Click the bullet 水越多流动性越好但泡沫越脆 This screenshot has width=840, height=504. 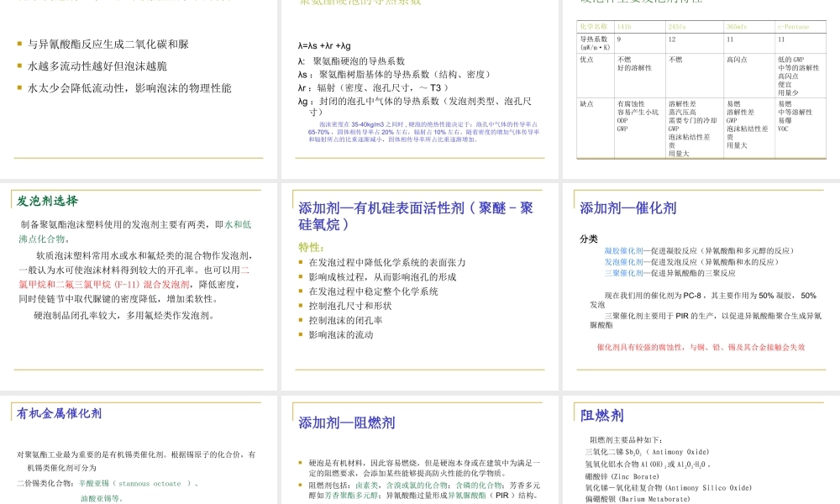[x=97, y=66]
